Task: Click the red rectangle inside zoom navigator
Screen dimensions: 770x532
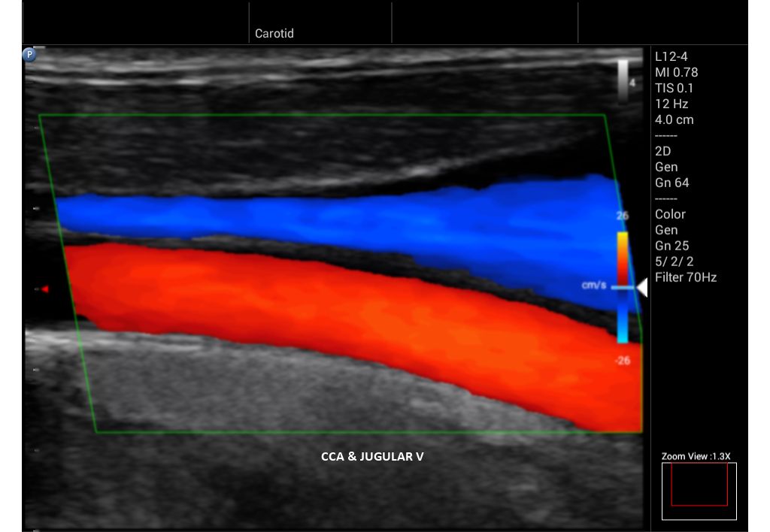Action: [x=699, y=484]
